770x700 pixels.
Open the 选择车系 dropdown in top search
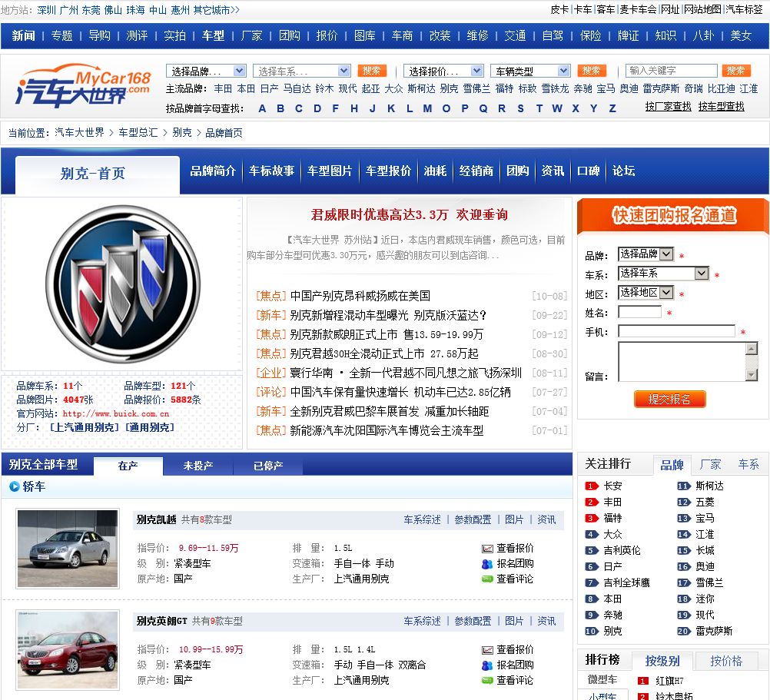(x=301, y=71)
